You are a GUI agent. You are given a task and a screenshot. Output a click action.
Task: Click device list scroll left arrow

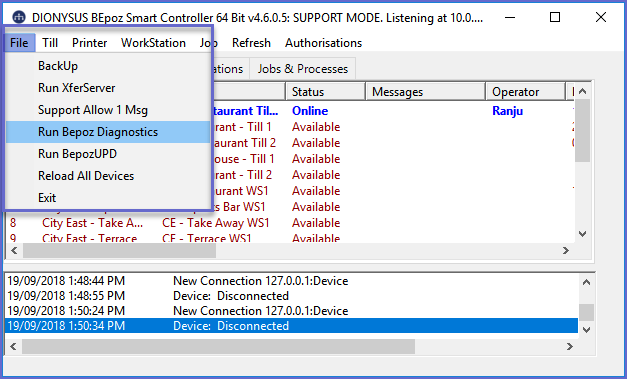[x=14, y=251]
